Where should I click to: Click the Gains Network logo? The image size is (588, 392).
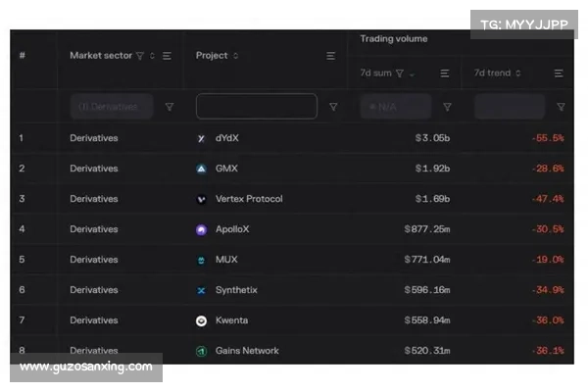[201, 351]
